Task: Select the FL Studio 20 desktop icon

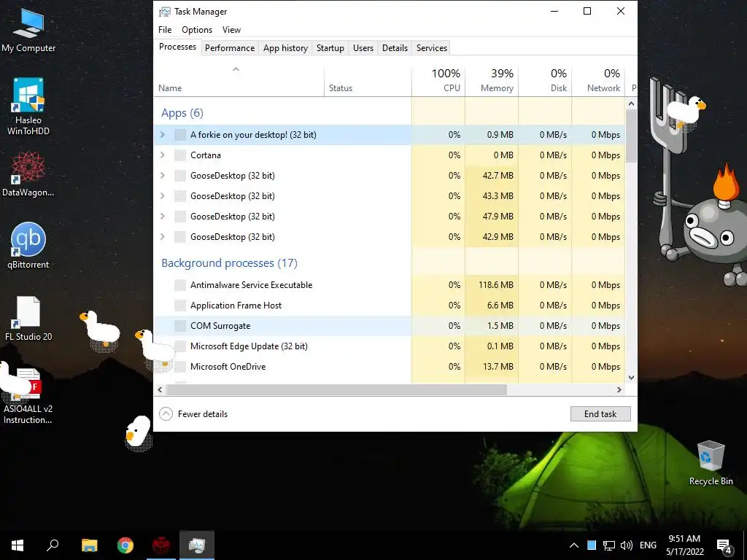Action: click(x=28, y=318)
